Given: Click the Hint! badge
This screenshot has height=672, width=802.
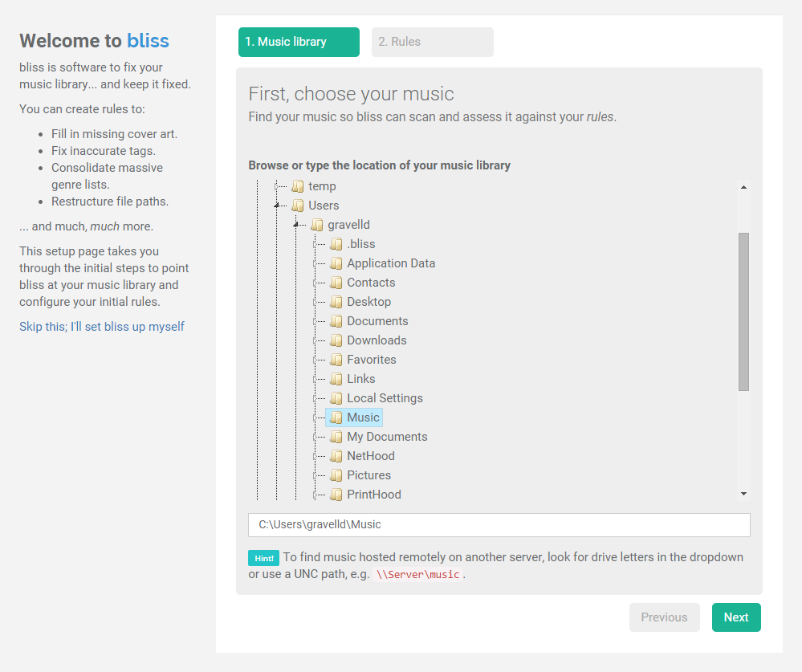Looking at the screenshot, I should (263, 558).
